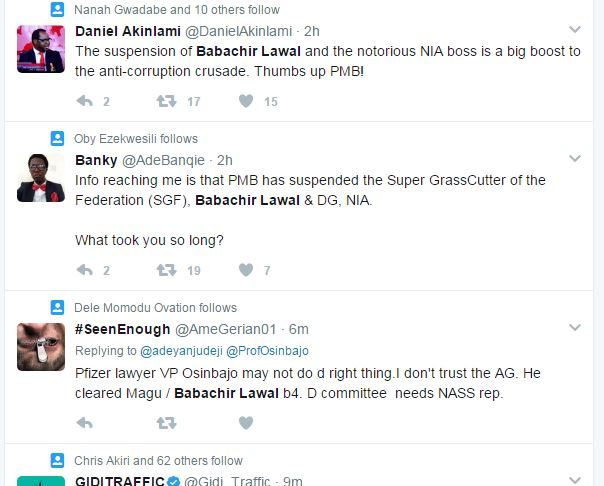Reply to Banky's tweet

(x=85, y=270)
